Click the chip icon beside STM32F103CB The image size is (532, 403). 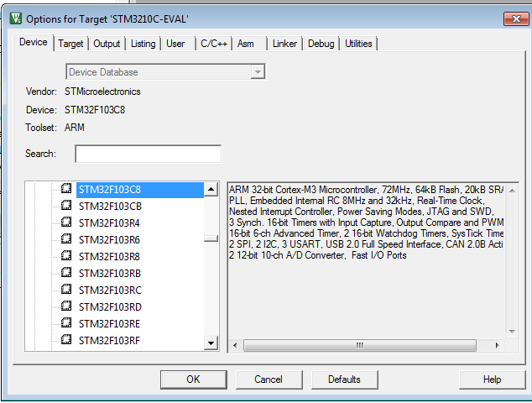point(66,205)
